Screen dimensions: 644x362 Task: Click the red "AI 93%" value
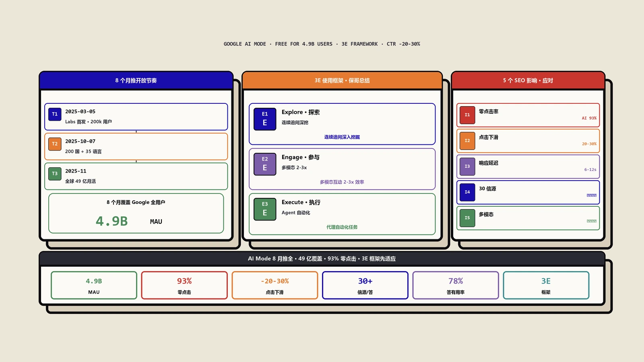click(589, 118)
